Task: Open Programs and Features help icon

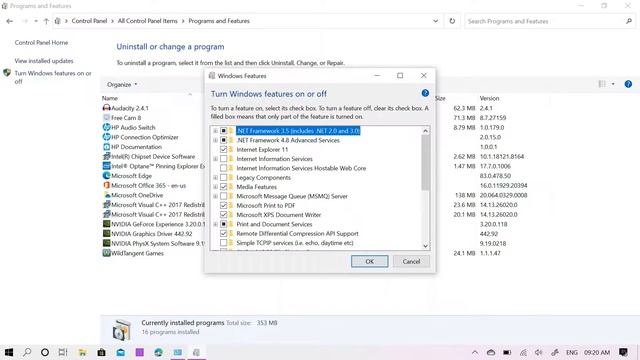Action: tap(628, 84)
